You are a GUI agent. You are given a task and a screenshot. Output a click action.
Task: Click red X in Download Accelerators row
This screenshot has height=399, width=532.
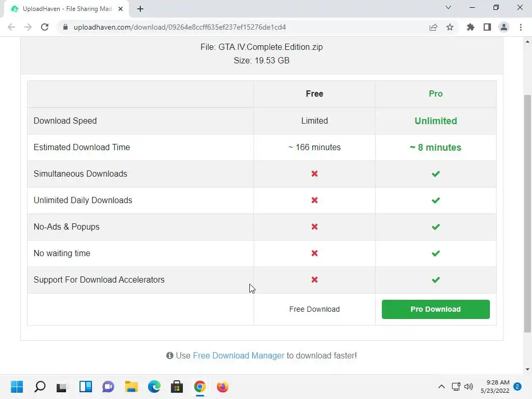pos(314,280)
